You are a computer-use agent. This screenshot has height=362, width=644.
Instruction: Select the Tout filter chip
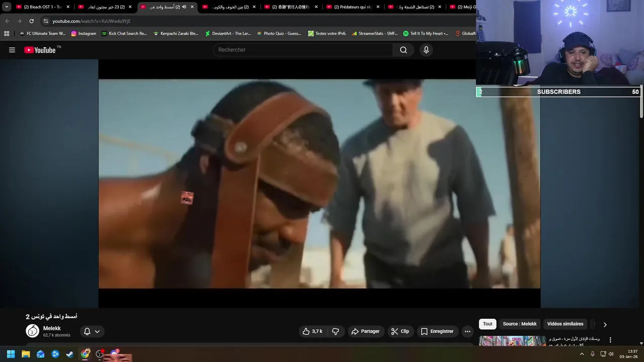(x=488, y=324)
